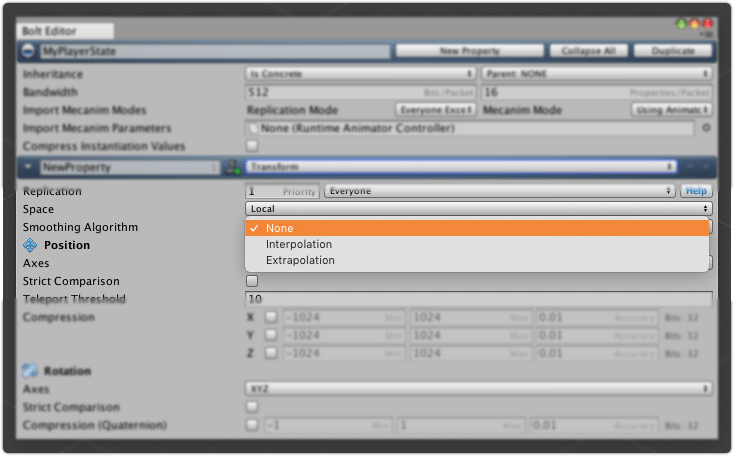Viewport: 734px width, 456px height.
Task: Click the Runtime Animator Controller object field
Action: (x=470, y=128)
